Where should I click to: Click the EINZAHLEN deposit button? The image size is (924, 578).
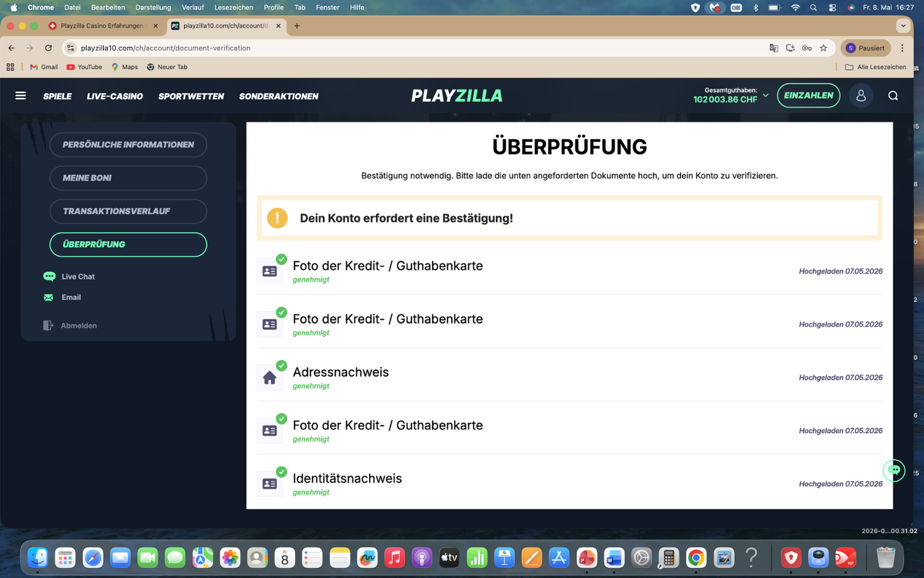[x=808, y=96]
